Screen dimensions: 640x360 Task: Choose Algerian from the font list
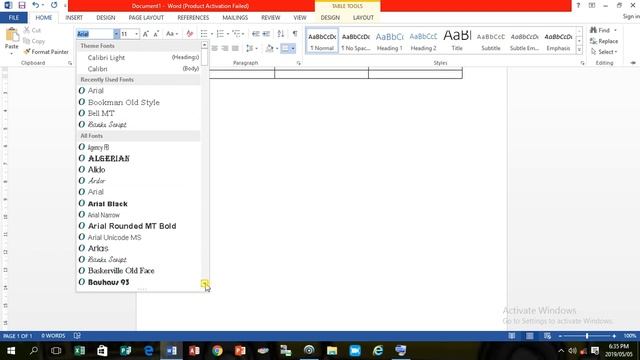pos(139,158)
